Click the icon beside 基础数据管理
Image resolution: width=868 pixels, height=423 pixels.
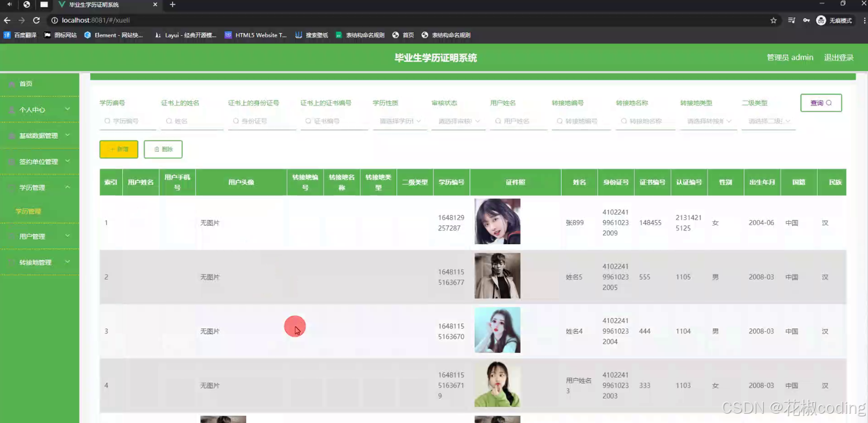click(12, 136)
